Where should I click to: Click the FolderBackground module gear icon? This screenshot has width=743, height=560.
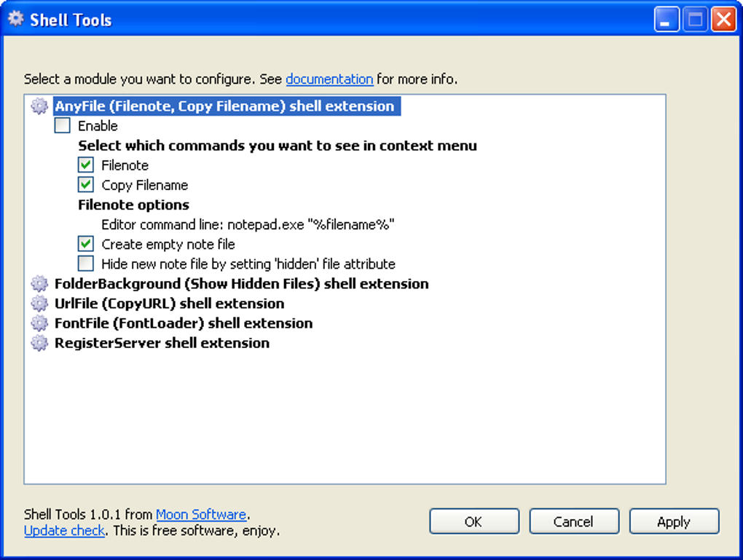point(39,284)
